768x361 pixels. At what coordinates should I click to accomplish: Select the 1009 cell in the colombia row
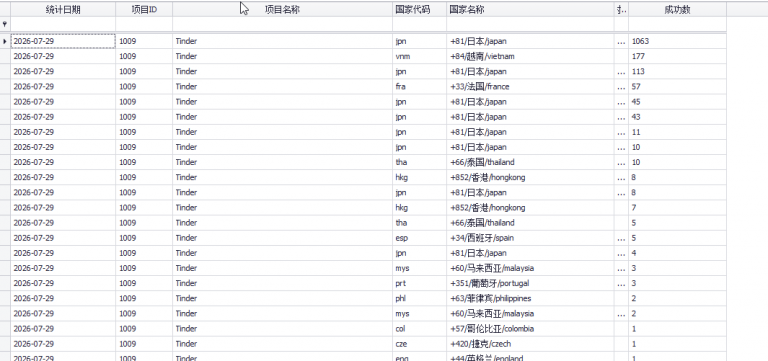pyautogui.click(x=144, y=329)
